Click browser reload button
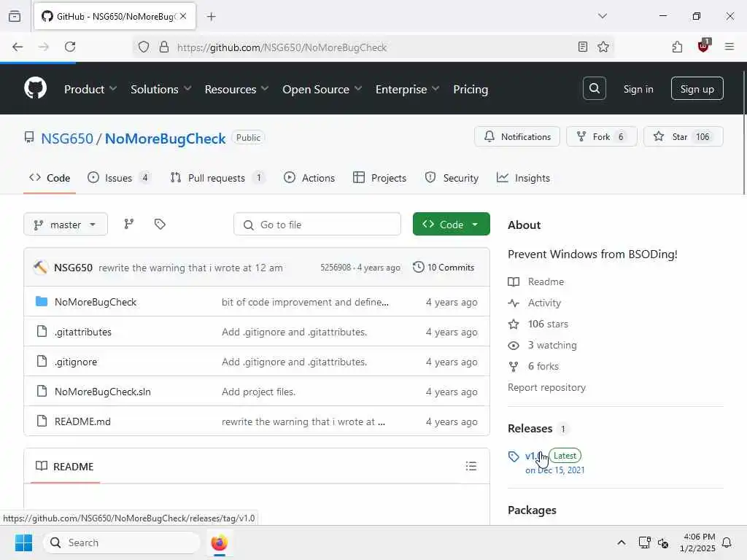Screen dimensions: 747x560 coord(70,47)
